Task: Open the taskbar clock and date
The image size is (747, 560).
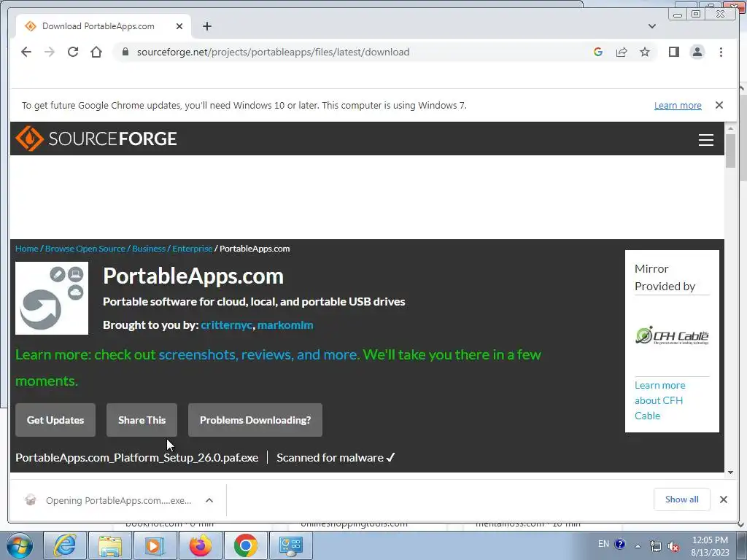Action: point(710,546)
